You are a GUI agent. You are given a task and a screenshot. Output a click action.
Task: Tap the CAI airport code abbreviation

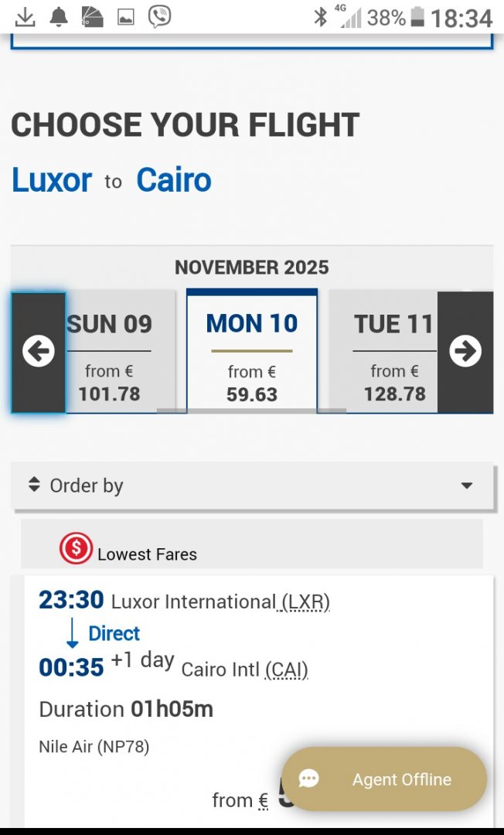click(x=286, y=670)
